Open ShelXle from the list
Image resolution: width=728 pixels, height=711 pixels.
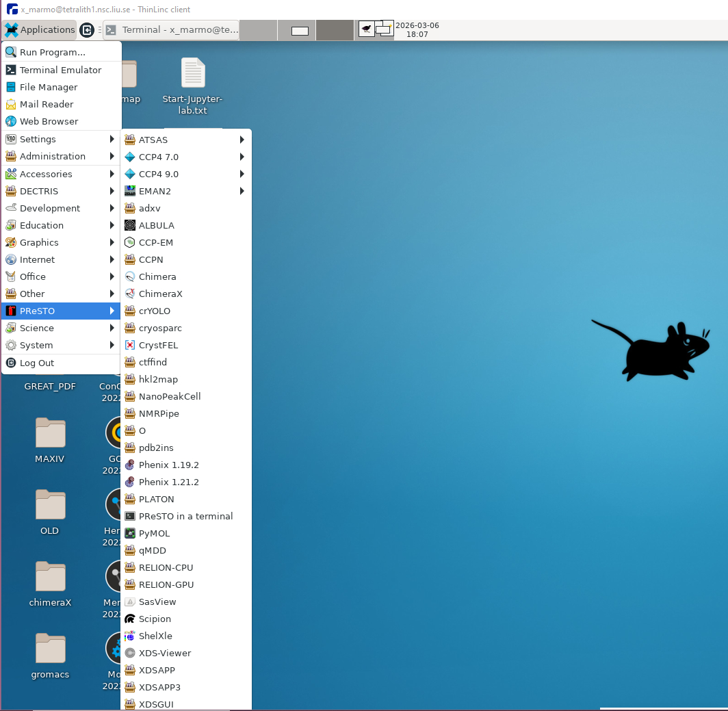155,636
